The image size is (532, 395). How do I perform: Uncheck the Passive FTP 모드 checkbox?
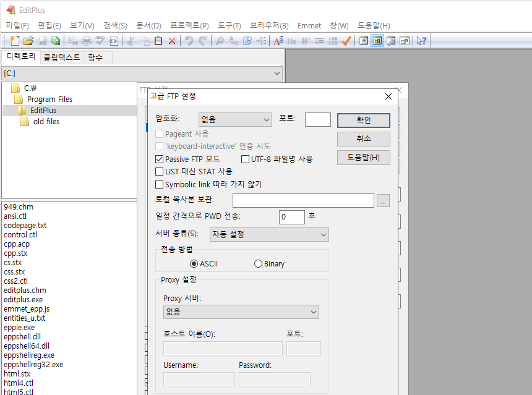tap(159, 159)
